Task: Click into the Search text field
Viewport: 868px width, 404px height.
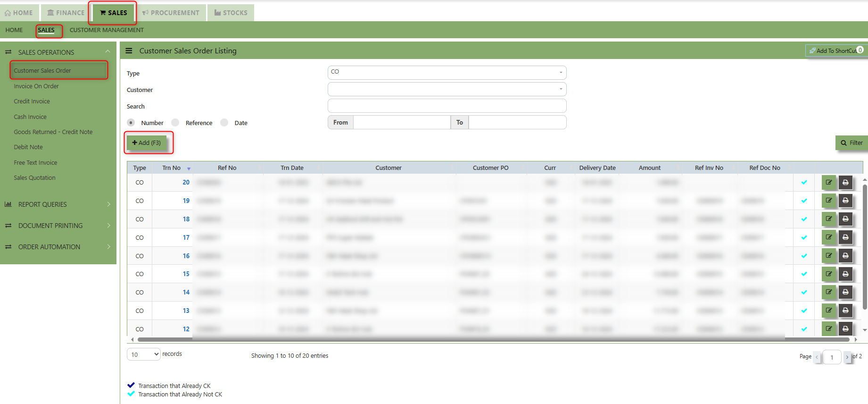Action: tap(447, 106)
